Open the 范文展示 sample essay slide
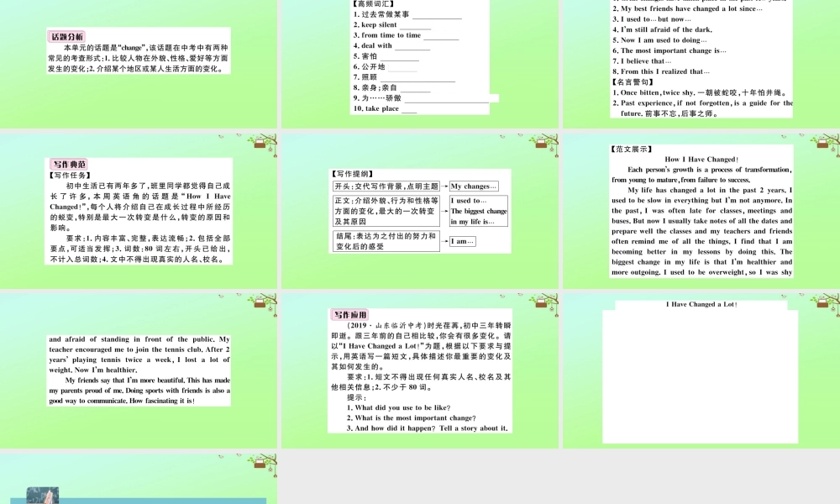 (701, 211)
